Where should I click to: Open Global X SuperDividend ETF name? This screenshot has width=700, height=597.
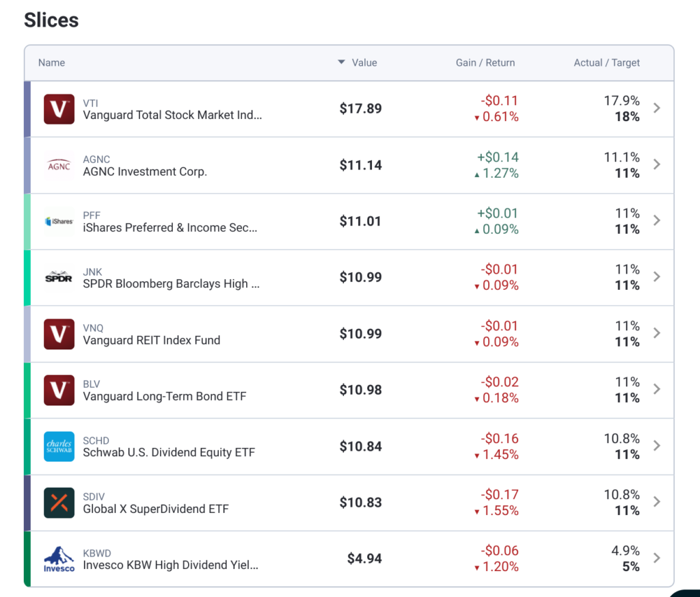coord(156,509)
